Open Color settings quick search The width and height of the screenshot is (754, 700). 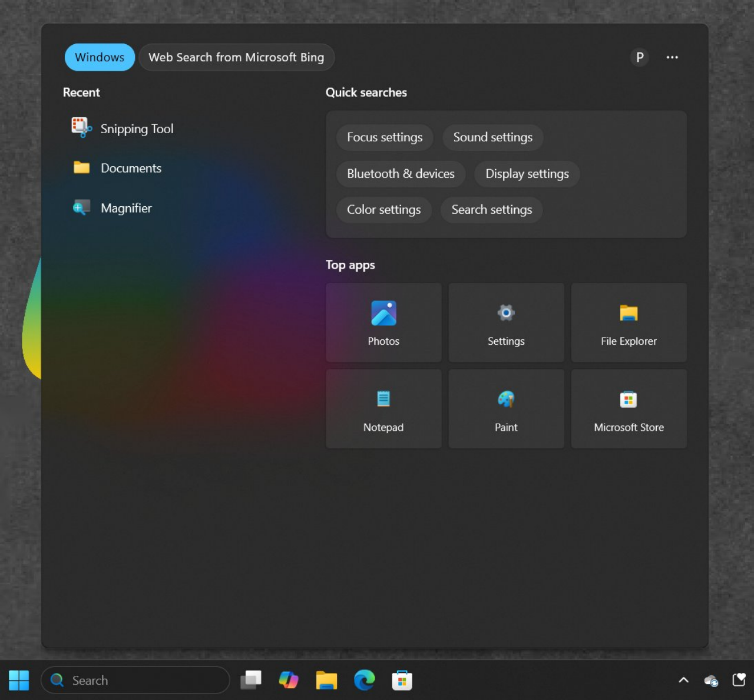383,210
